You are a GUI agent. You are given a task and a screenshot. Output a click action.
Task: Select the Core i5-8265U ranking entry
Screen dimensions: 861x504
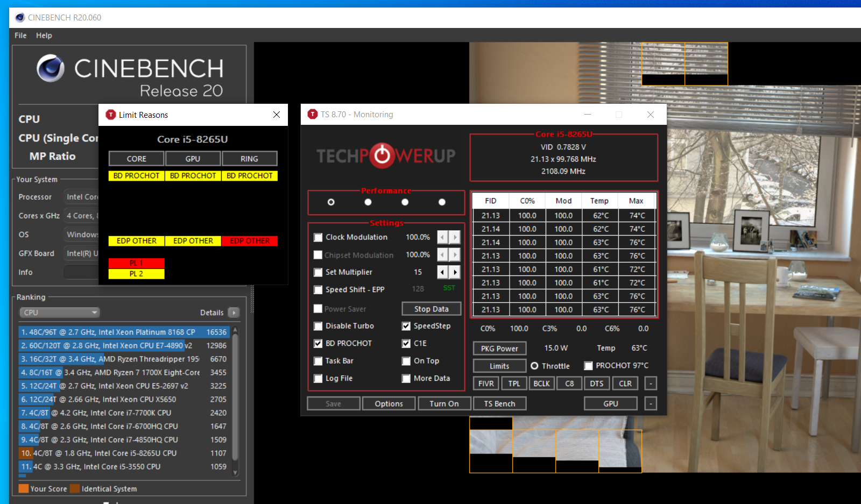tap(124, 453)
